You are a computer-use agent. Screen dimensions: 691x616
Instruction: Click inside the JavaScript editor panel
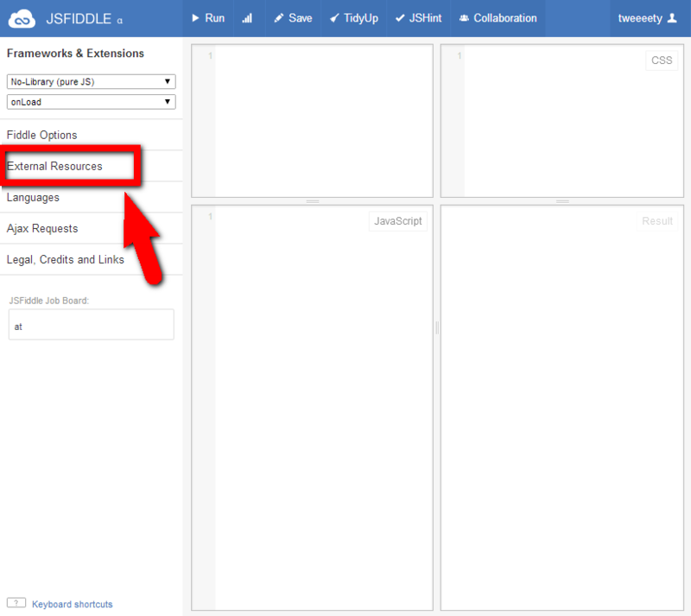(x=312, y=408)
